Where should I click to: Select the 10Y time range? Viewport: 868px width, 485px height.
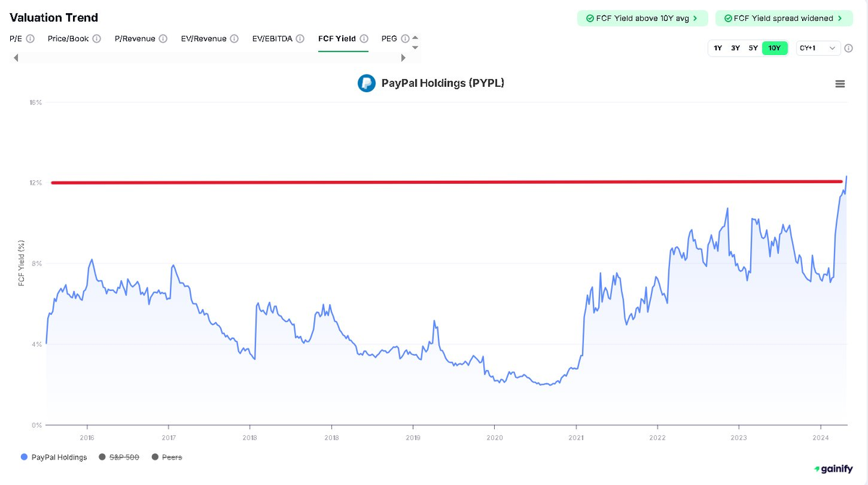(x=774, y=48)
